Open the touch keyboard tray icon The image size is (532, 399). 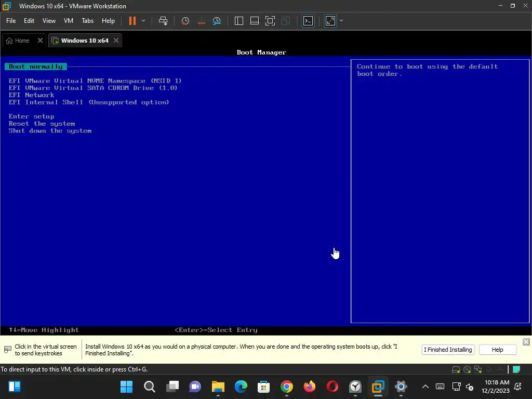click(440, 387)
